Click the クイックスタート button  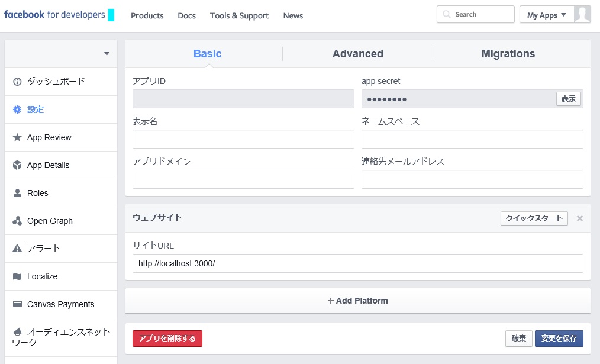click(x=534, y=218)
